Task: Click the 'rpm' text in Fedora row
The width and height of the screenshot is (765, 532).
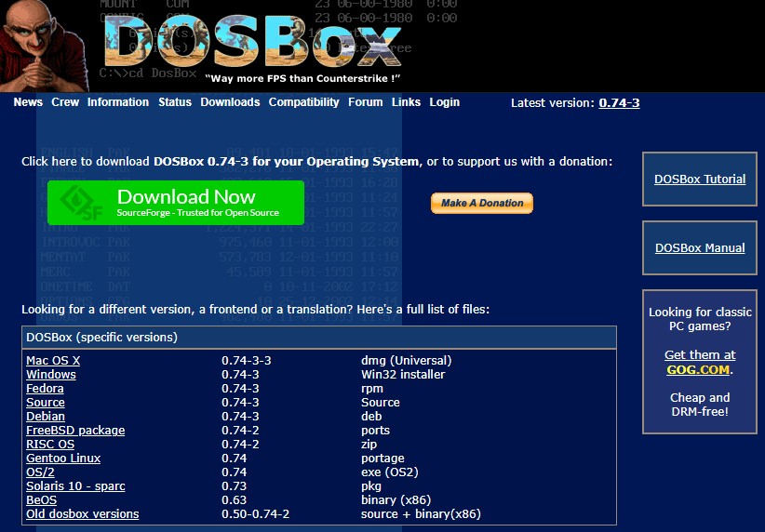Action: click(x=372, y=389)
